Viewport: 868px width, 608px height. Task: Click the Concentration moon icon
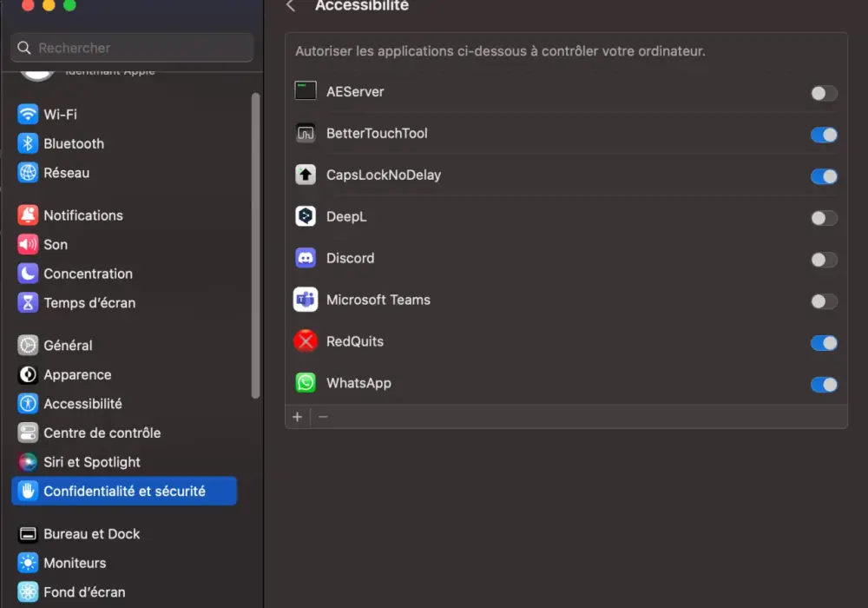(x=28, y=274)
